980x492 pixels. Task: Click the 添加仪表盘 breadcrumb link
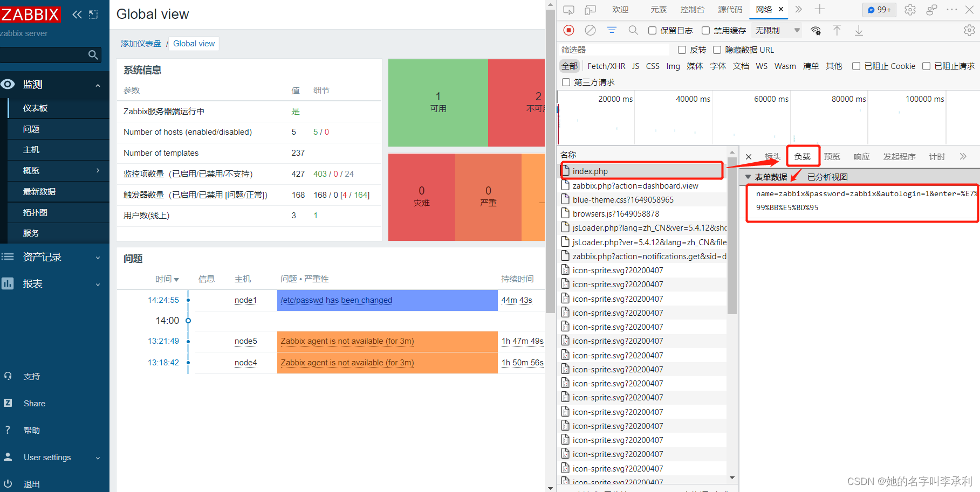tap(141, 44)
